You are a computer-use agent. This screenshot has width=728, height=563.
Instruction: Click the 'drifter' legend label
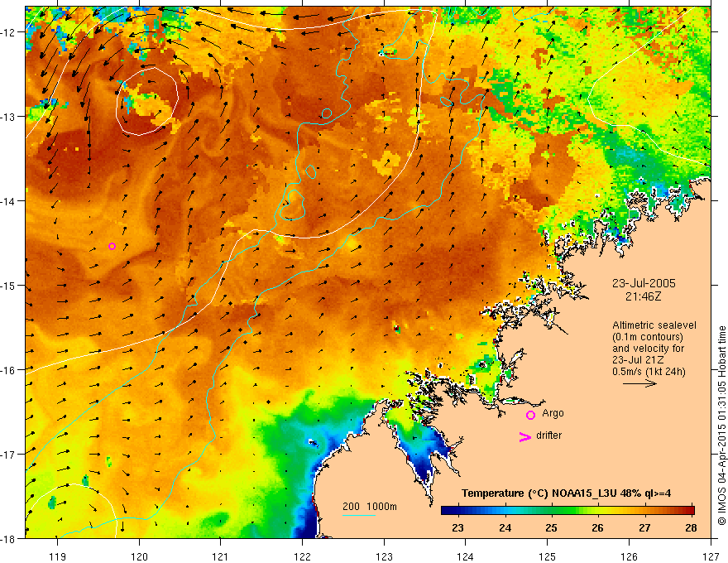point(548,435)
